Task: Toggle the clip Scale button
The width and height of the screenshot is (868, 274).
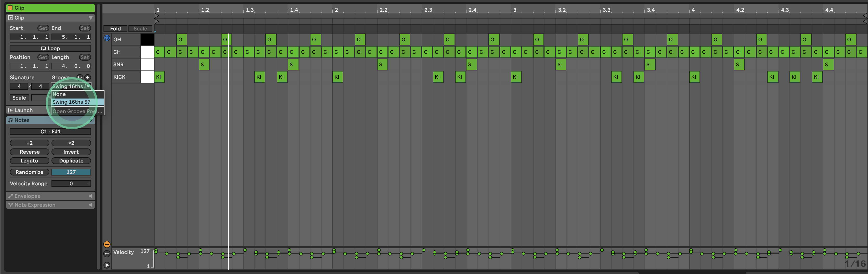Action: click(x=19, y=98)
